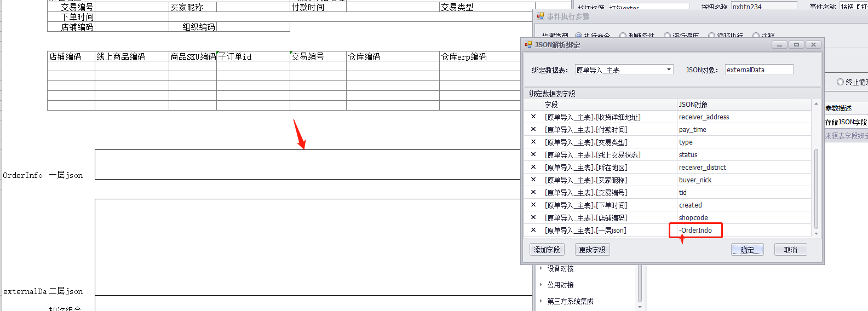The width and height of the screenshot is (868, 311).
Task: Remove the 线上交易状态 binding with its X
Action: [533, 154]
